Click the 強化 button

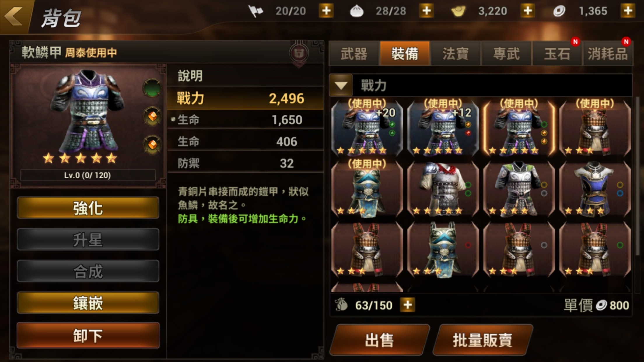click(x=88, y=208)
